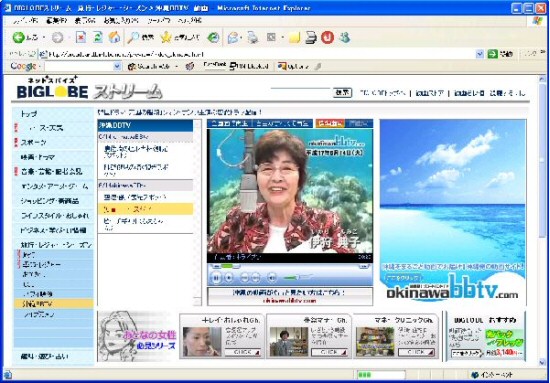
Task: Open the Mail button dropdown arrow
Action: pyautogui.click(x=242, y=38)
